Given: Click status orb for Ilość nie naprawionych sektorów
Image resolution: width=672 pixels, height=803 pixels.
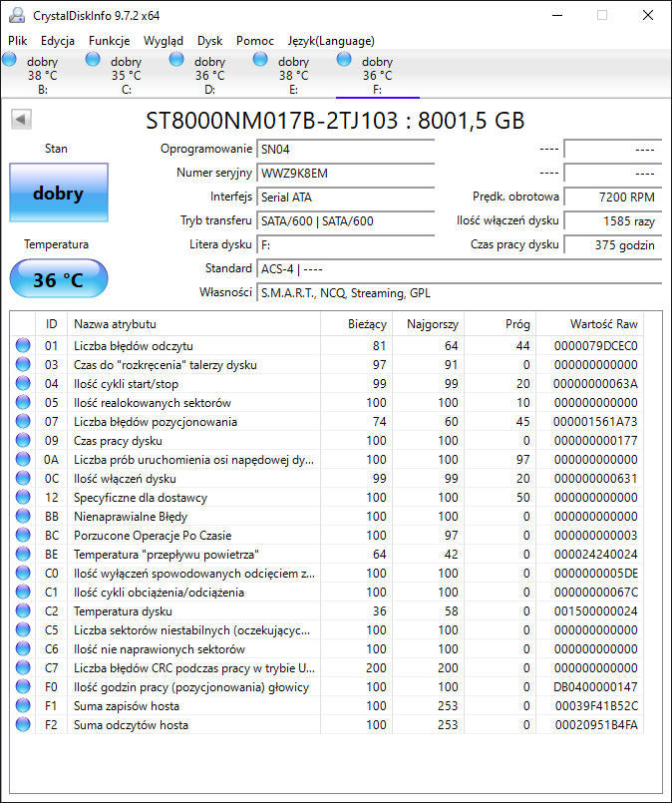Looking at the screenshot, I should tap(23, 648).
